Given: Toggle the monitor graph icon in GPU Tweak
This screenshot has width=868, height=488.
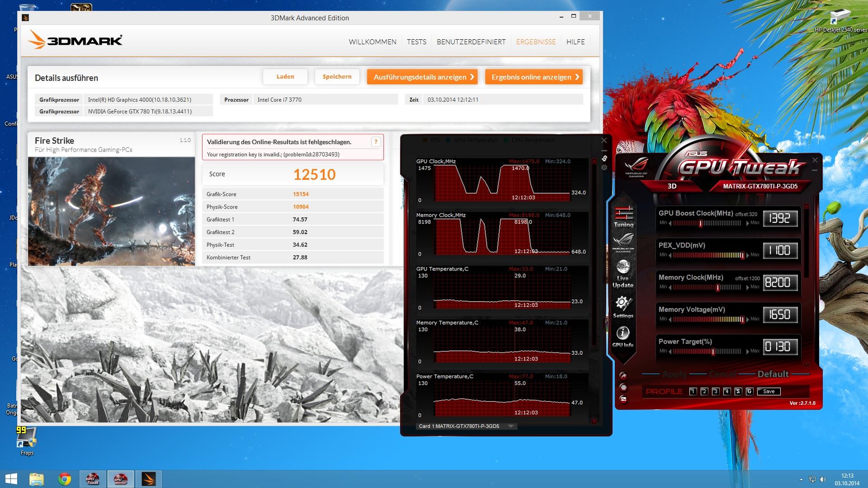Looking at the screenshot, I should coord(623,399).
